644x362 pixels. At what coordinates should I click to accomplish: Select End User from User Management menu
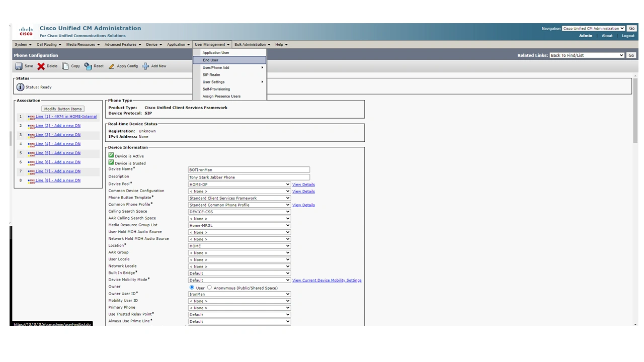coord(229,60)
